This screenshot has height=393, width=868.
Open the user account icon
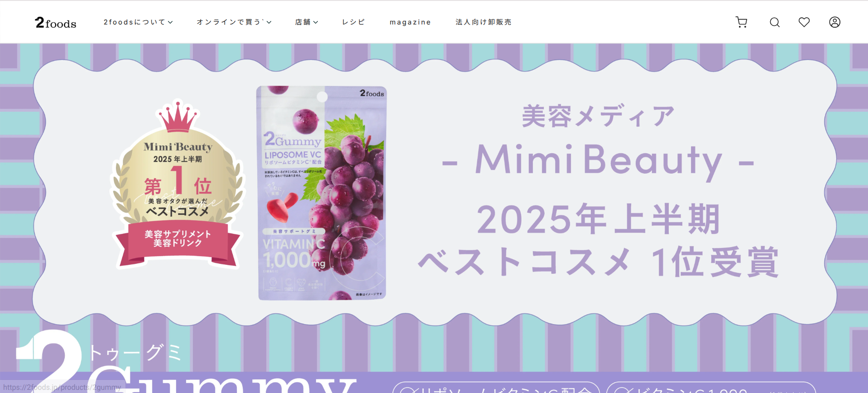(834, 22)
